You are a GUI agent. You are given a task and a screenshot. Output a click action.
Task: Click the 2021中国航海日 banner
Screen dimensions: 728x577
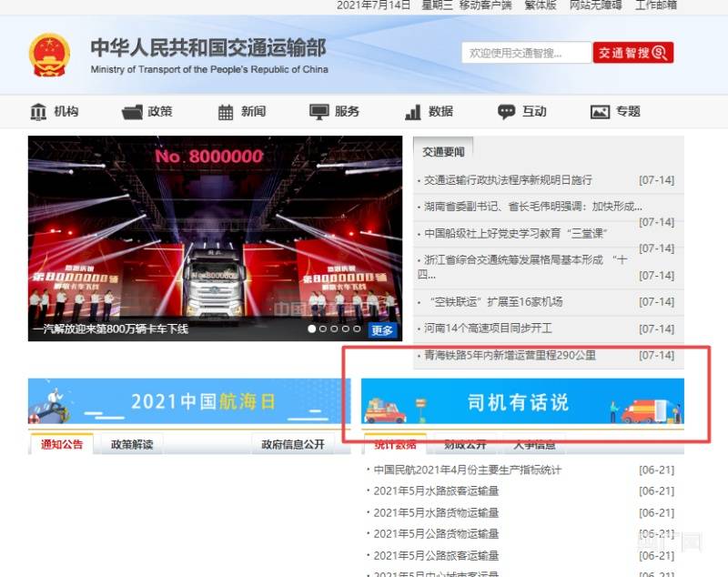(188, 402)
